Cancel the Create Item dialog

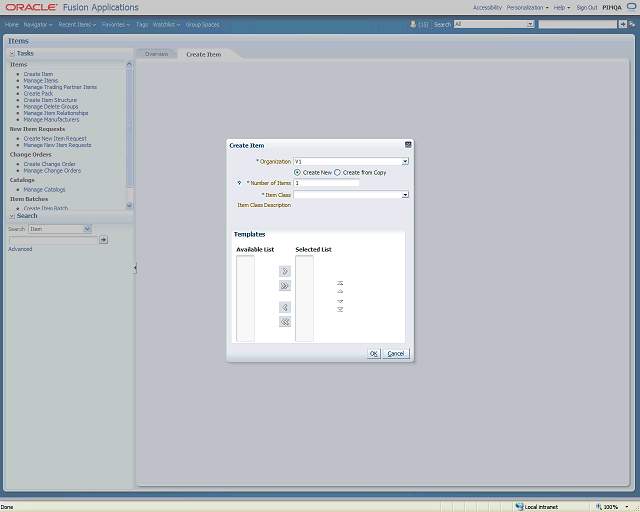[x=396, y=354]
